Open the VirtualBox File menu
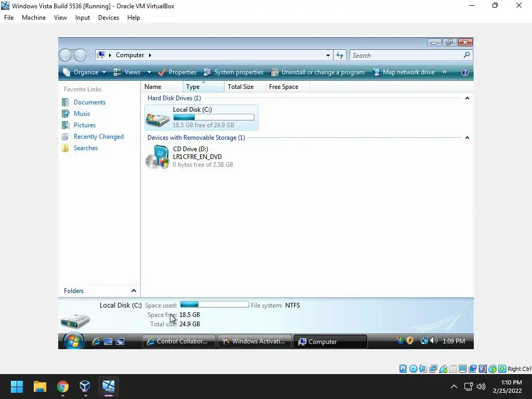The width and height of the screenshot is (532, 399). [x=9, y=18]
